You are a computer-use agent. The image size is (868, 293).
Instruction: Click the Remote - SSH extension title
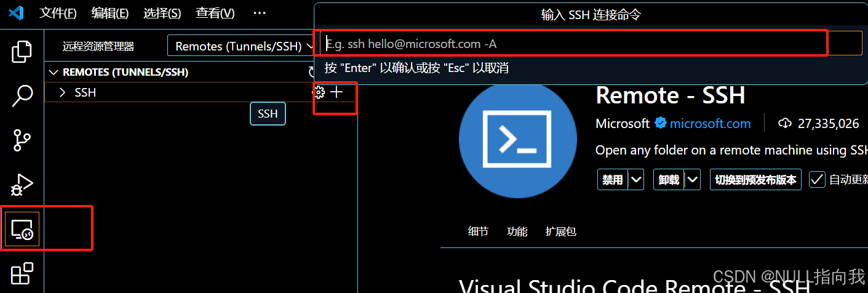point(671,95)
